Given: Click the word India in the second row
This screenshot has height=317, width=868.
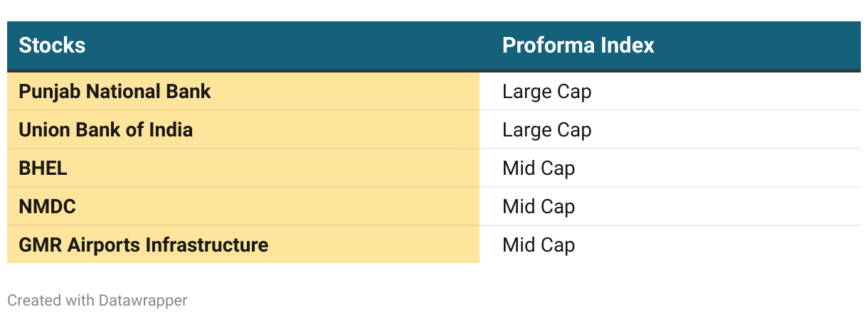Looking at the screenshot, I should [x=171, y=130].
